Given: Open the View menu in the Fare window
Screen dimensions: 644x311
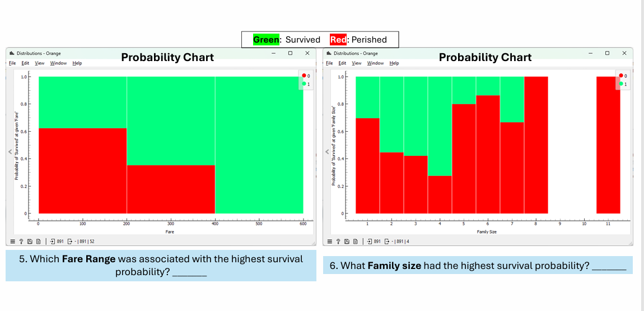Looking at the screenshot, I should click(x=39, y=63).
